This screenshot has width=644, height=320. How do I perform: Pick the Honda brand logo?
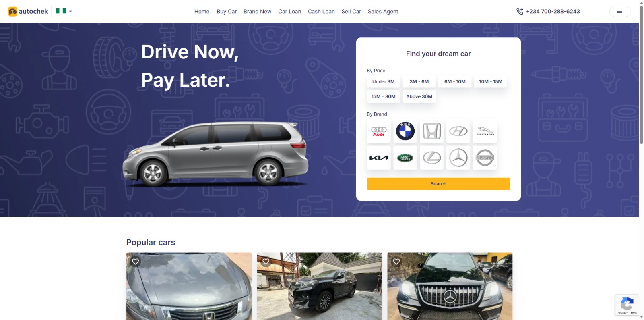pyautogui.click(x=432, y=131)
